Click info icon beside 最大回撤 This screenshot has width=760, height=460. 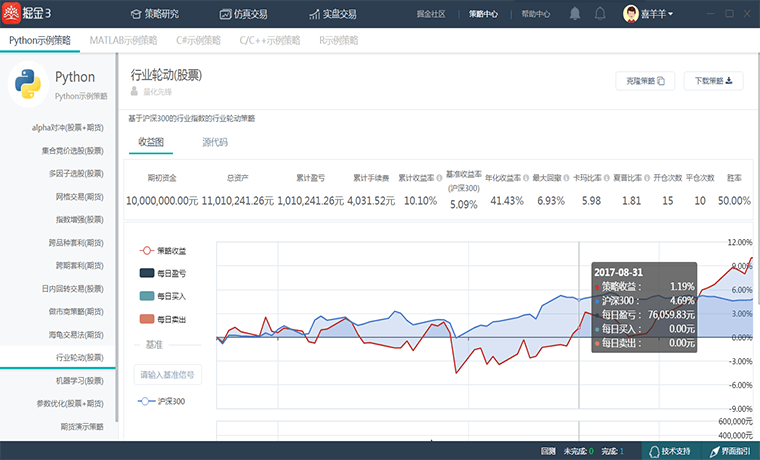(566, 178)
